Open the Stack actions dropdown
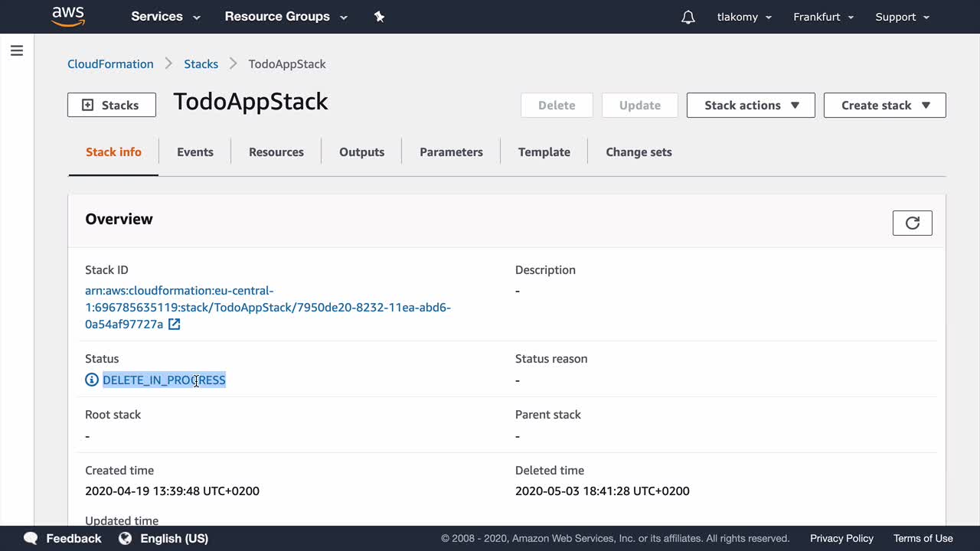 point(750,106)
